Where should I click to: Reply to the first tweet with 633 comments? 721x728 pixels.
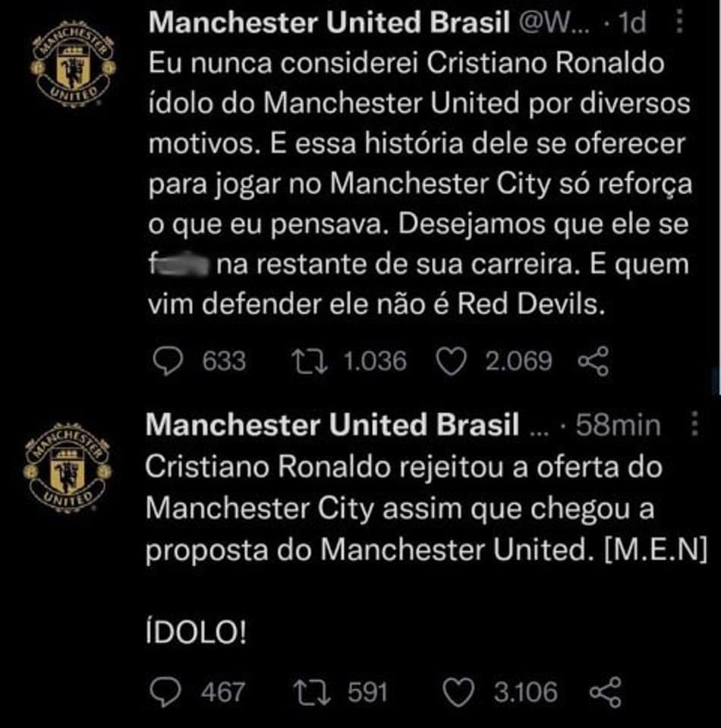[168, 361]
